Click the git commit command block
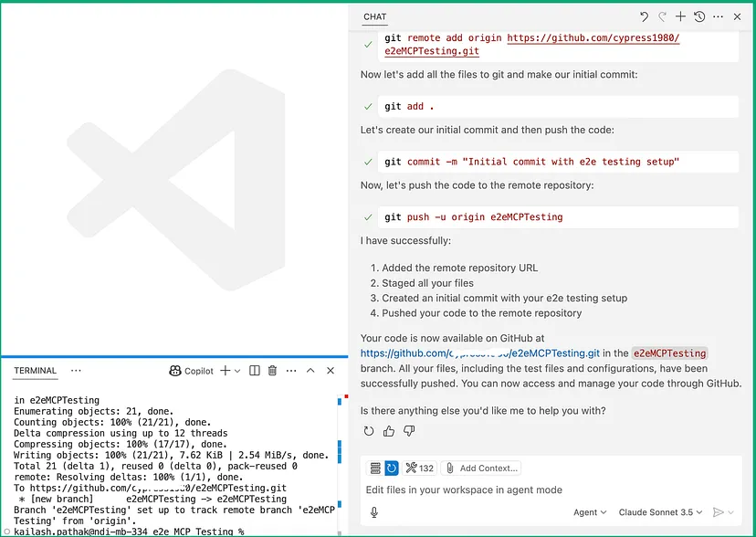 coord(558,162)
